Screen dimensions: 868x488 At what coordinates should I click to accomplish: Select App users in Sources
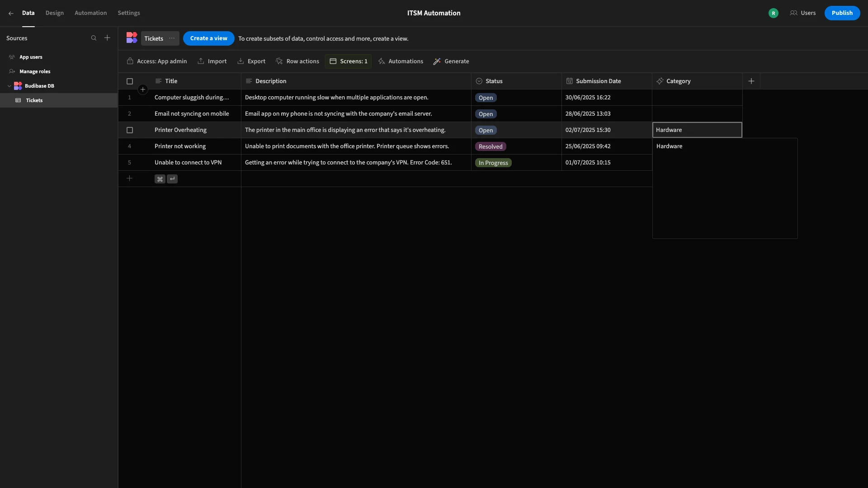(59, 57)
